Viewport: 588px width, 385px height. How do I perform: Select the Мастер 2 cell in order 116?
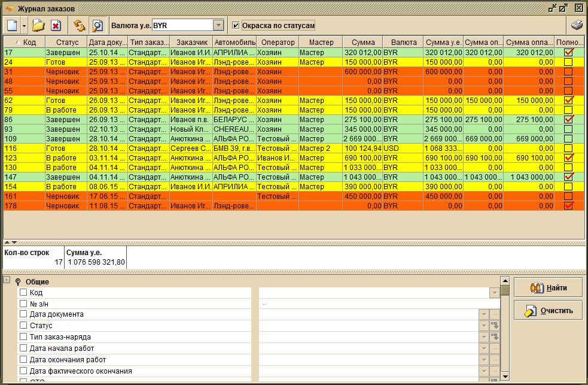pyautogui.click(x=321, y=148)
